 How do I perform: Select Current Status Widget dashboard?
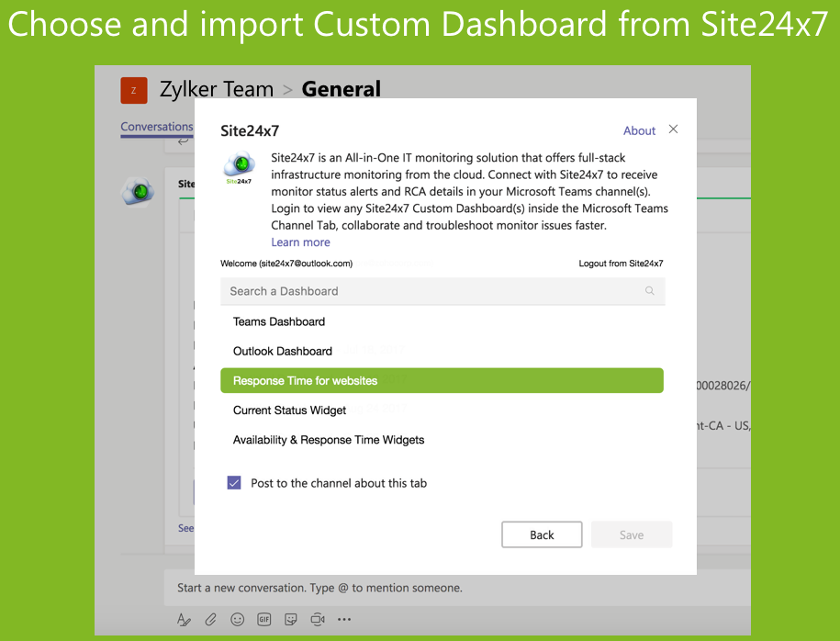click(290, 410)
